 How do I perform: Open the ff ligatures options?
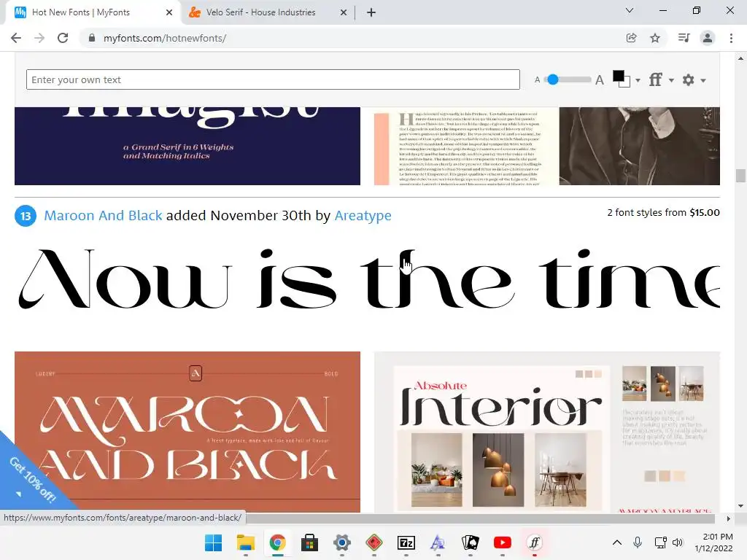tap(656, 79)
